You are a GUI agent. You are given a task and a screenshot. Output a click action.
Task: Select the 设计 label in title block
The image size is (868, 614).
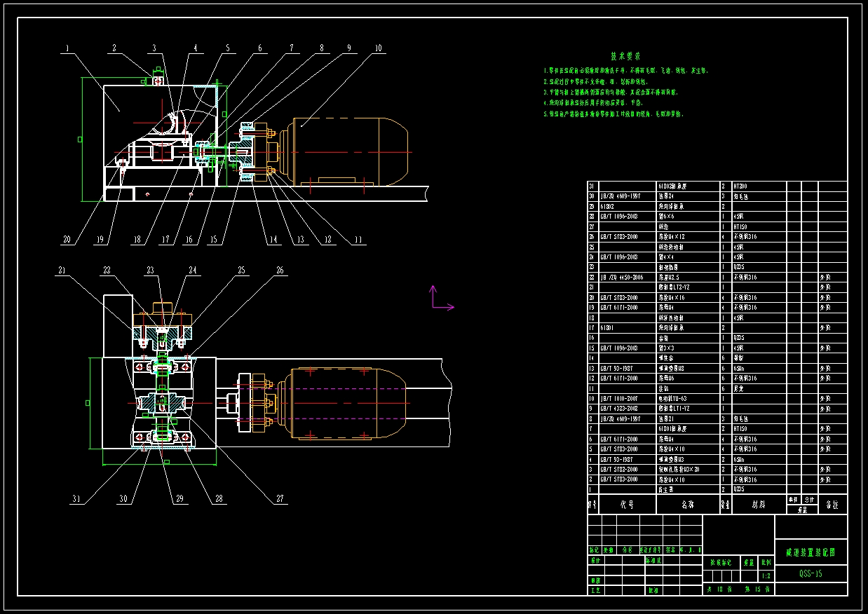(595, 561)
